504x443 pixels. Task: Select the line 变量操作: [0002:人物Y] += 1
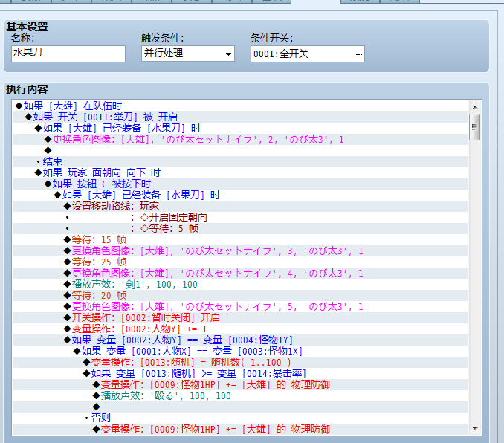(x=240, y=329)
